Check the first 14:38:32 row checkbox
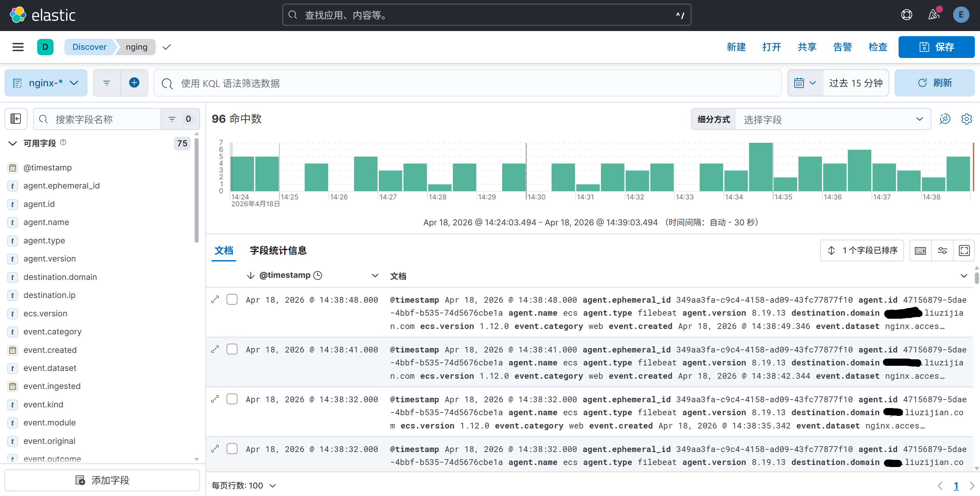The width and height of the screenshot is (980, 496). pos(232,399)
